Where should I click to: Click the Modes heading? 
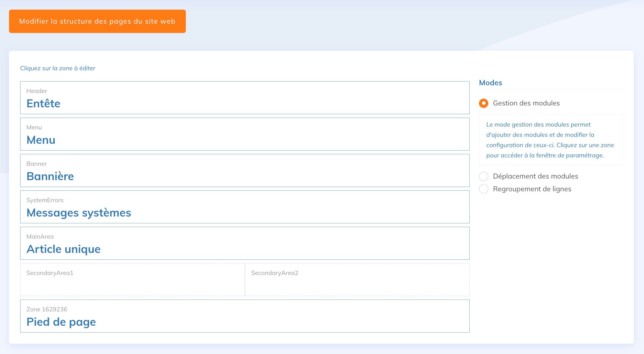pos(490,83)
